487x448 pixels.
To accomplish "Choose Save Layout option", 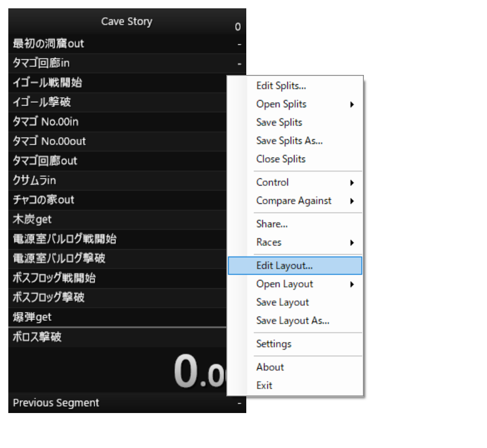I will tap(295, 303).
